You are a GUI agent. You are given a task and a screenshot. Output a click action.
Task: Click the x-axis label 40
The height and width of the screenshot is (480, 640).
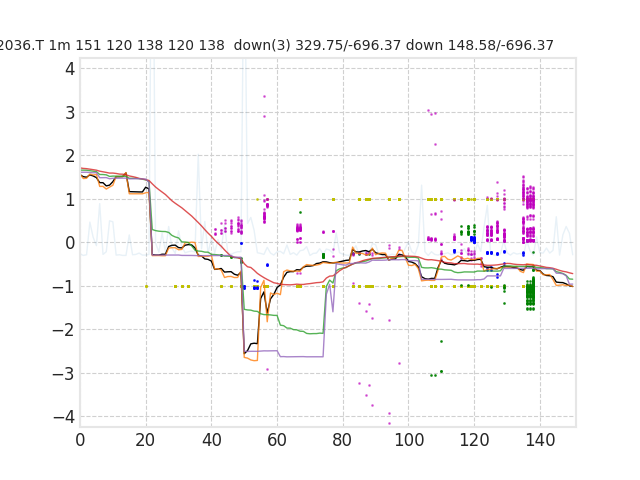tap(211, 440)
